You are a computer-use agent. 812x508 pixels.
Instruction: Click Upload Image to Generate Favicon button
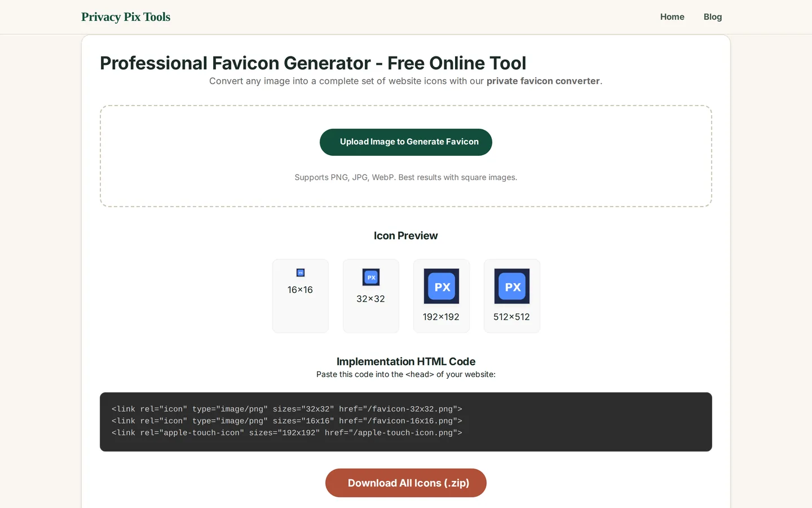tap(406, 142)
